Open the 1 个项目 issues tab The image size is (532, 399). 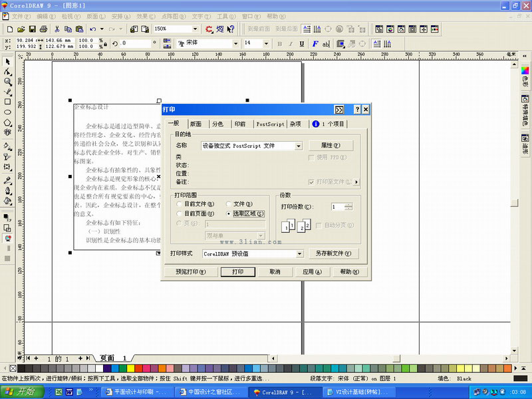click(x=328, y=124)
